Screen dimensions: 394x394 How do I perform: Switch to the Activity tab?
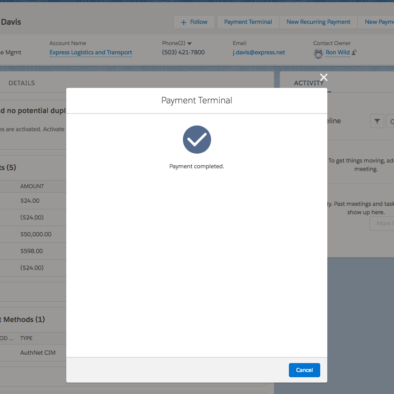pos(309,83)
